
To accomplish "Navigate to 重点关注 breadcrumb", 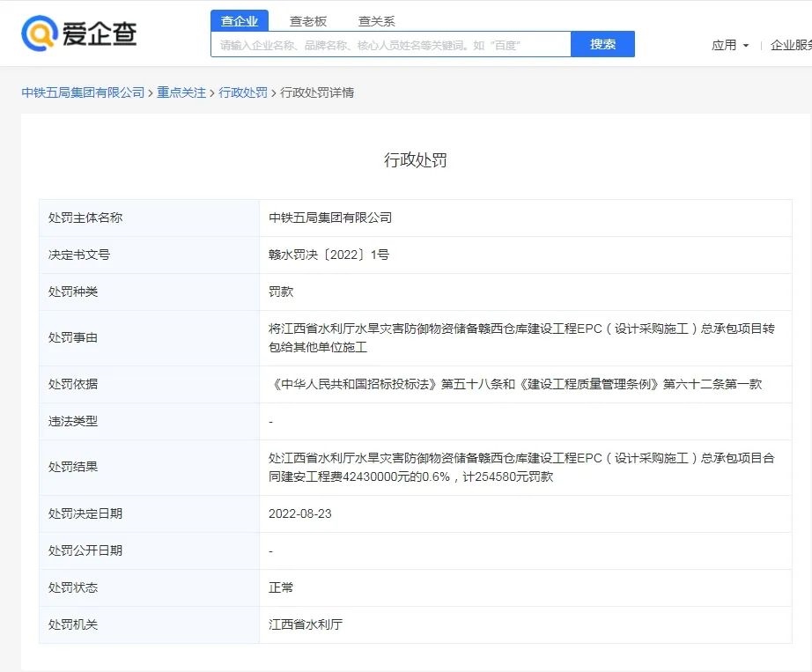I will [x=181, y=92].
